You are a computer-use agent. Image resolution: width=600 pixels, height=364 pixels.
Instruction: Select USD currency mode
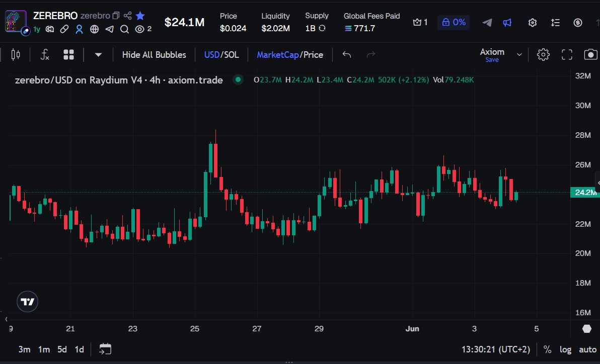(211, 55)
